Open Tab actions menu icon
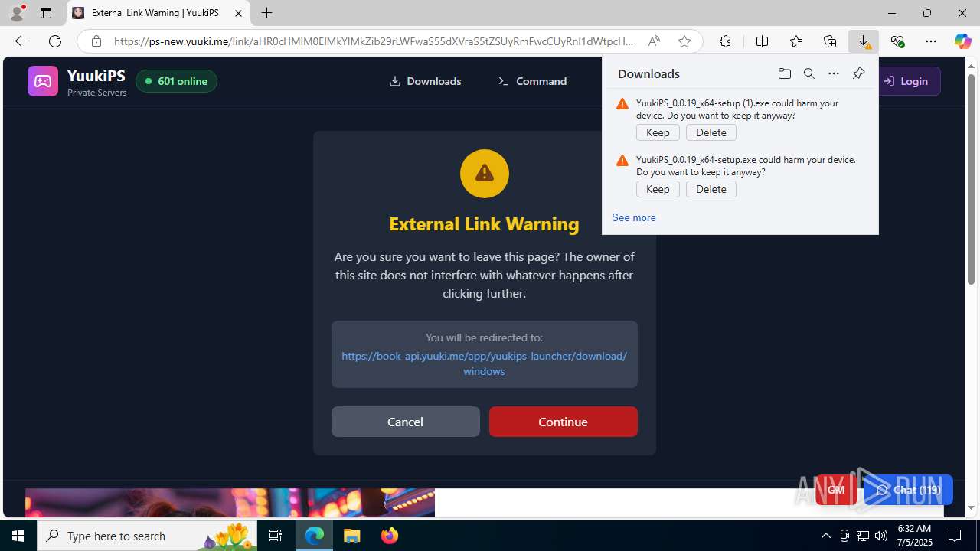The image size is (980, 551). [x=46, y=13]
